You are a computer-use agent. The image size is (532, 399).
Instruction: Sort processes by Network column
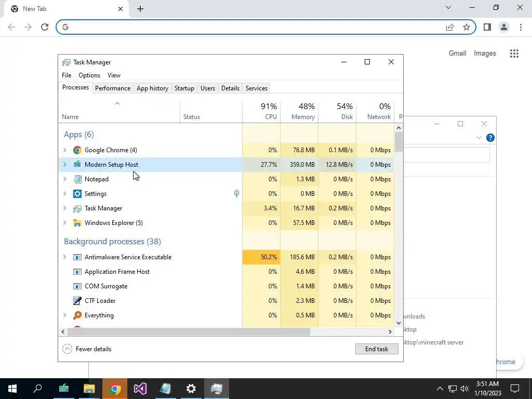(x=376, y=112)
